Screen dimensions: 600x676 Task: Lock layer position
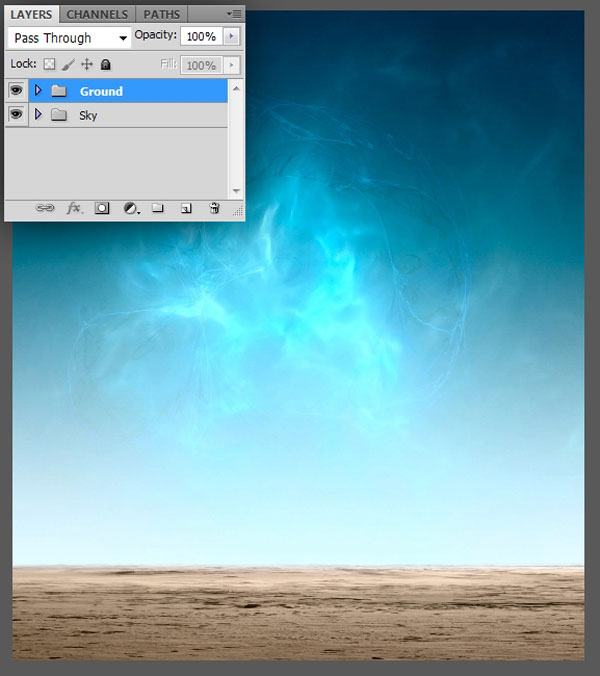[87, 64]
